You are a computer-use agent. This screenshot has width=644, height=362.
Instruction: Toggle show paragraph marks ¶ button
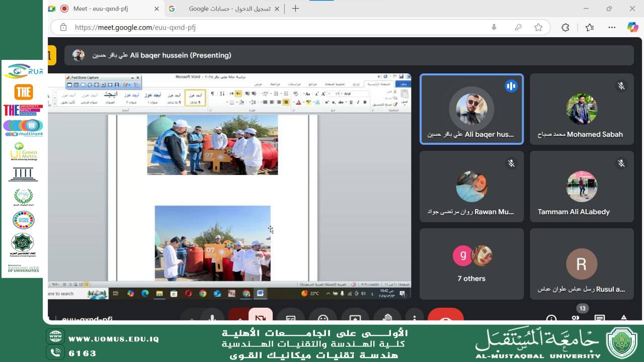coord(212,94)
